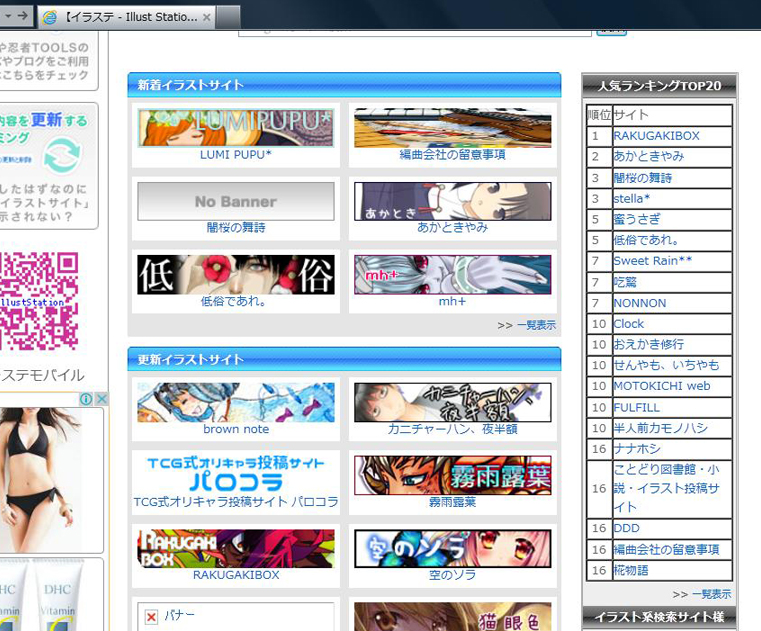Close the bikini advertisement

pyautogui.click(x=101, y=399)
